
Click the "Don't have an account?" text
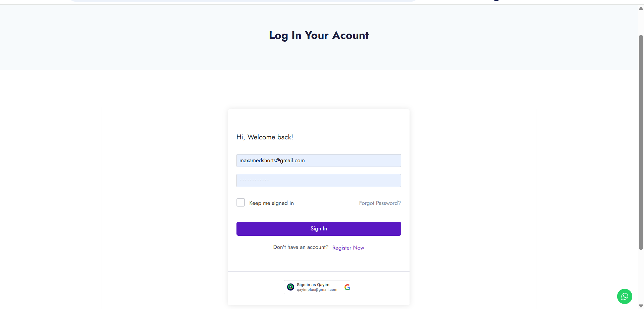point(301,247)
